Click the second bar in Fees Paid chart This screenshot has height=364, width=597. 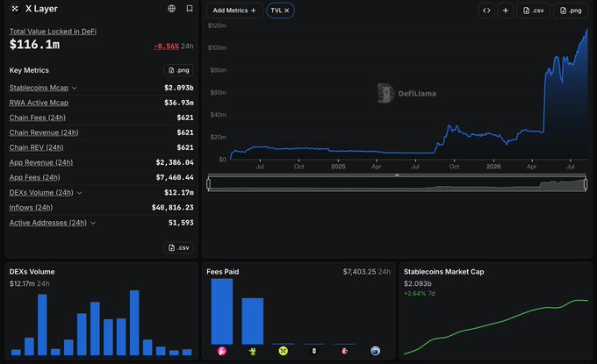(253, 321)
